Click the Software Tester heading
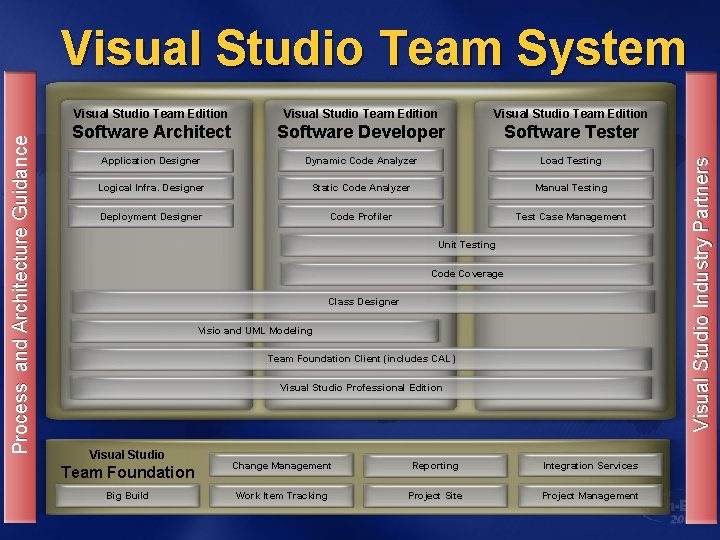Image resolution: width=720 pixels, height=540 pixels. (571, 132)
